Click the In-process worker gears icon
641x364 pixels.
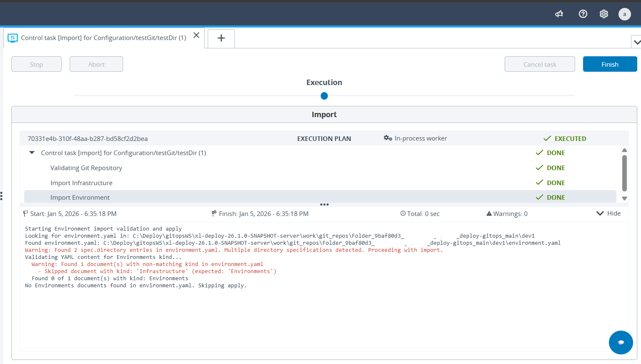[x=388, y=138]
